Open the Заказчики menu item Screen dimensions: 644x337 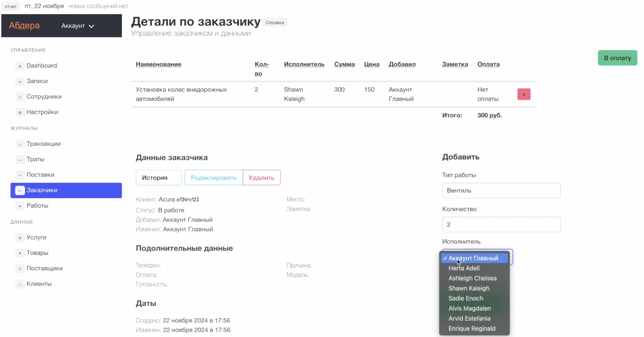point(66,190)
